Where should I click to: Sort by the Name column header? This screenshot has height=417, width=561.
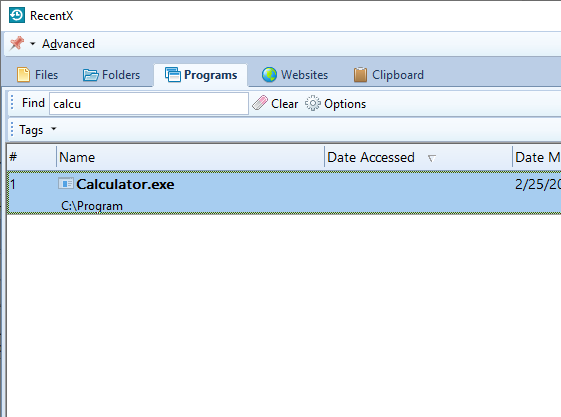[190, 157]
